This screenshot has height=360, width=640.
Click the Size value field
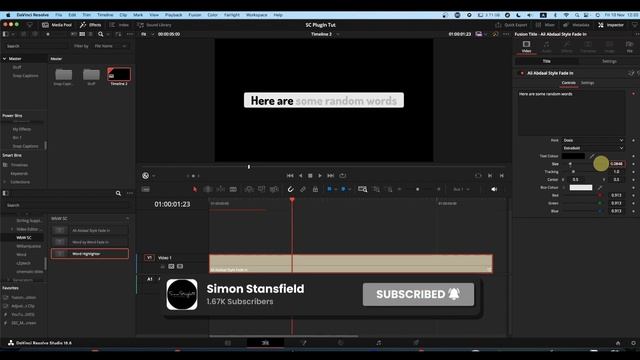[616, 164]
